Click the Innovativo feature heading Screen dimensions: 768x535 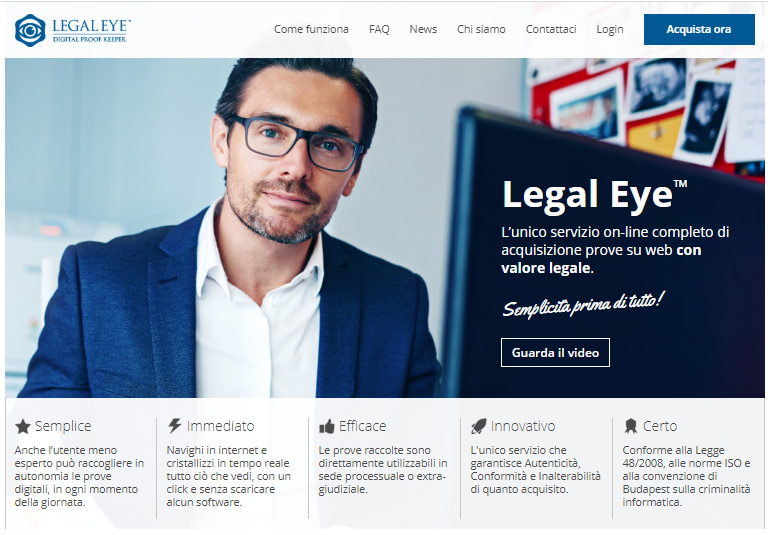(x=523, y=426)
